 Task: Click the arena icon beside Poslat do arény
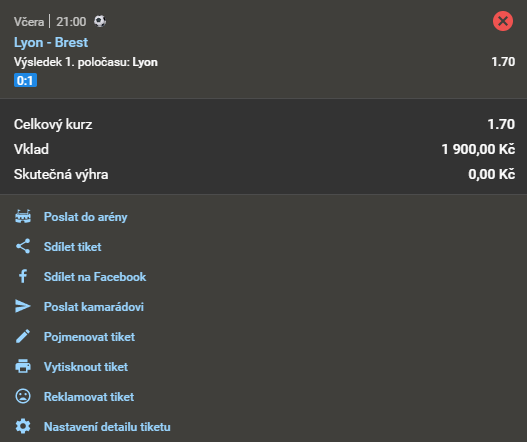point(23,217)
